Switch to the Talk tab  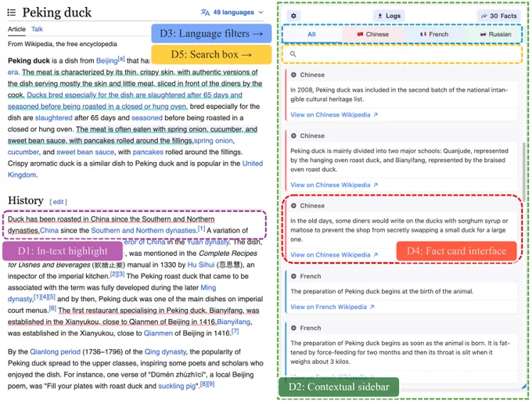pos(37,29)
